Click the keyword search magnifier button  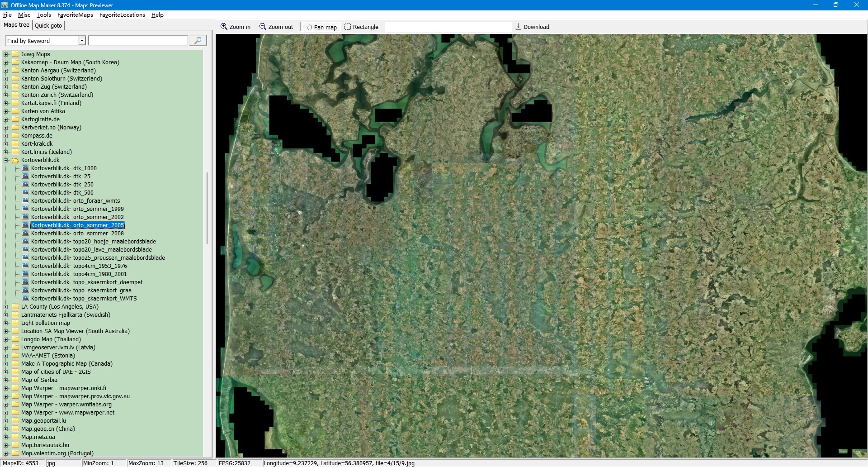(198, 41)
